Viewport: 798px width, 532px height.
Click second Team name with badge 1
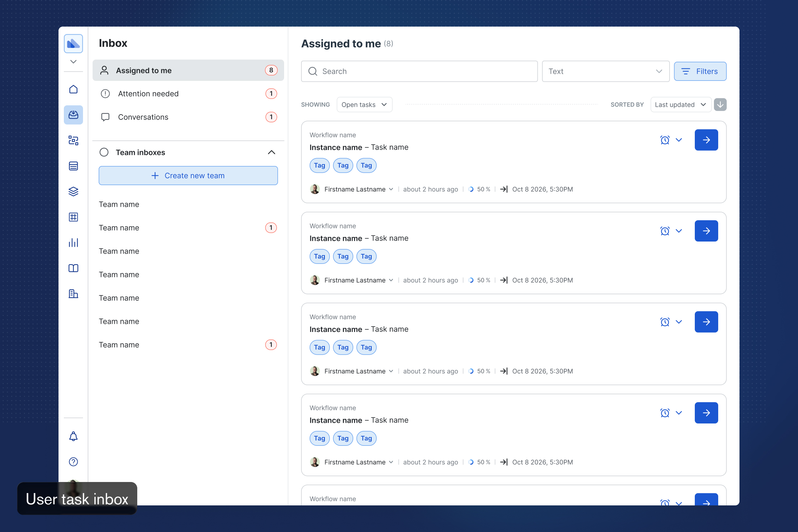(x=188, y=228)
